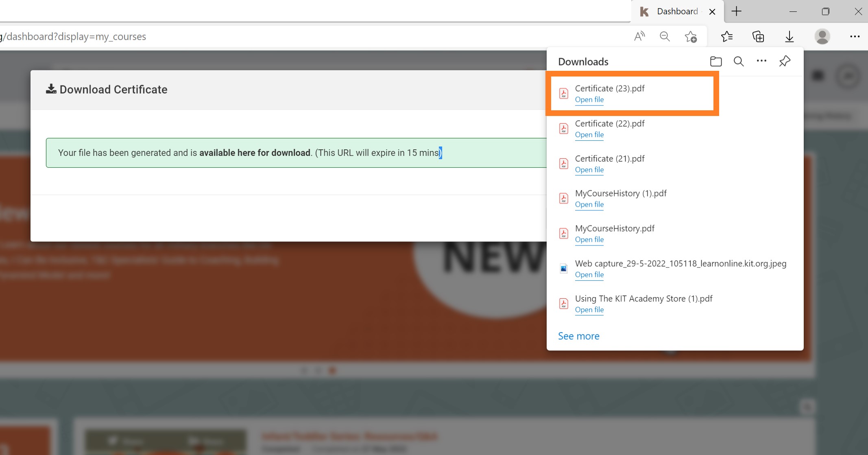This screenshot has width=868, height=455.
Task: Open file link for Certificate (21).pdf
Action: (589, 170)
